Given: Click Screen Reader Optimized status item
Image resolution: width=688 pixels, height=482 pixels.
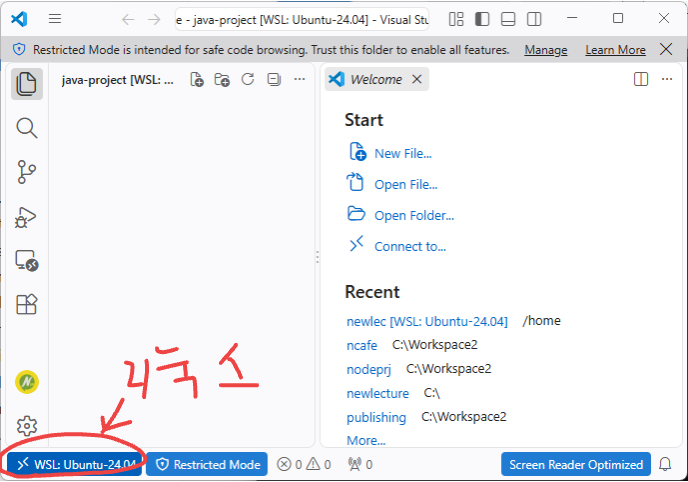Looking at the screenshot, I should pos(576,464).
